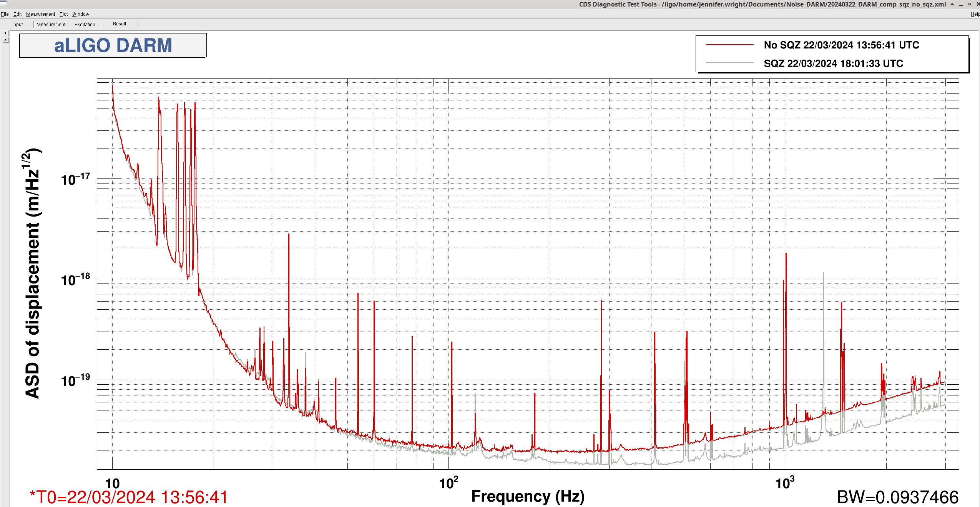Viewport: 980px width, 507px height.
Task: Switch to the Measurement tab
Action: click(51, 24)
